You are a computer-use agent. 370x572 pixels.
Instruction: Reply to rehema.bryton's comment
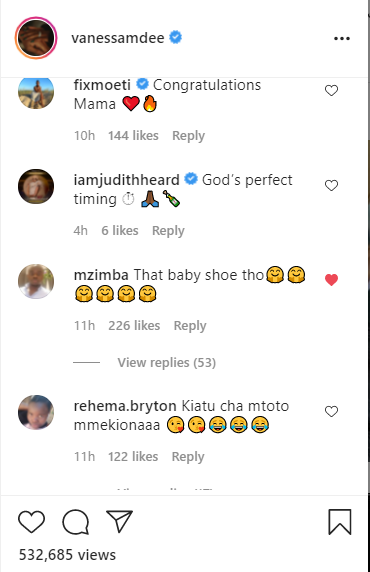(x=188, y=457)
